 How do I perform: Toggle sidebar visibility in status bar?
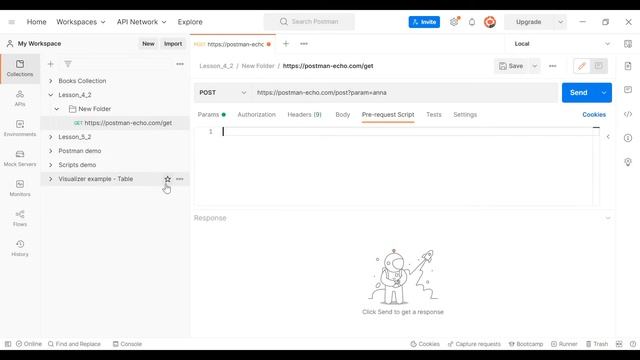coord(8,344)
